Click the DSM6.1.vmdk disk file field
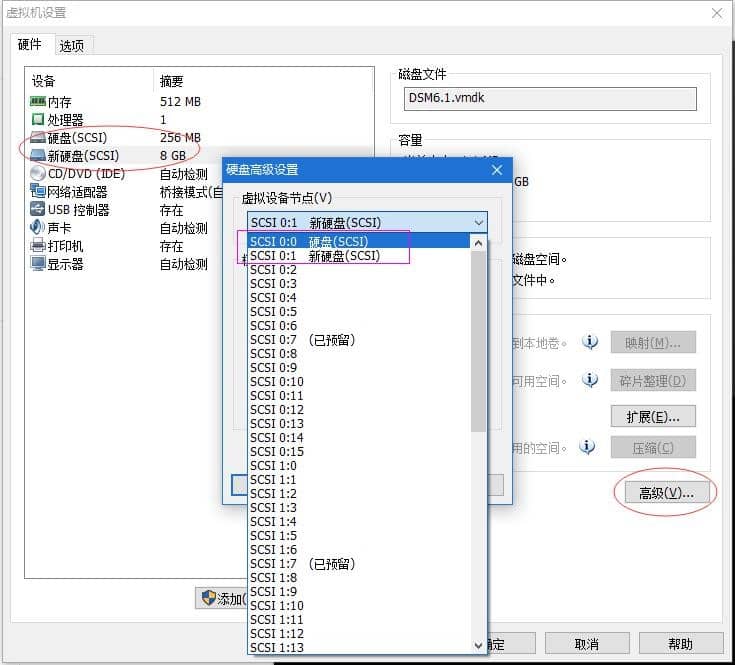The height and width of the screenshot is (665, 735). click(551, 98)
